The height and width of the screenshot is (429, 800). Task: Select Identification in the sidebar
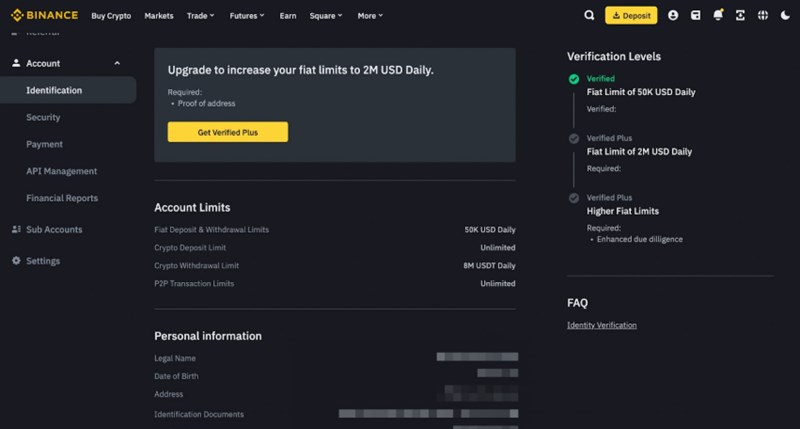click(x=68, y=90)
